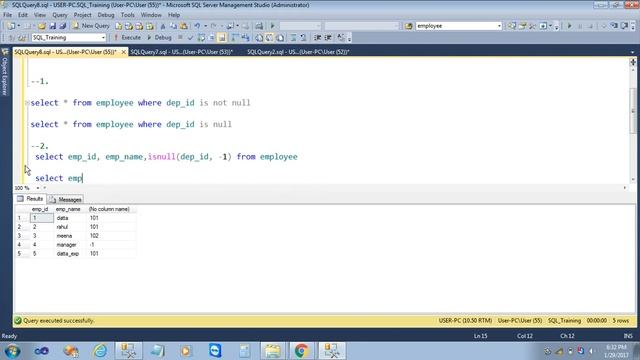640x360 pixels.
Task: Decrease the line indent
Action: [x=318, y=37]
